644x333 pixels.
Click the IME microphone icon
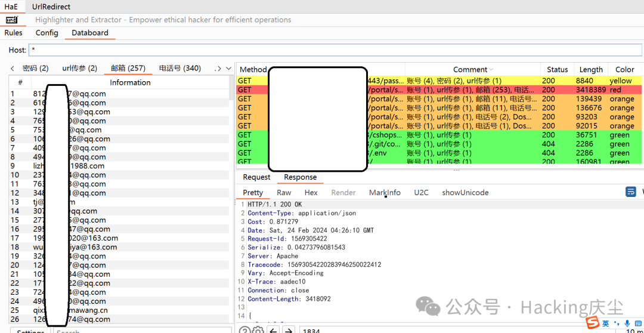click(x=627, y=323)
